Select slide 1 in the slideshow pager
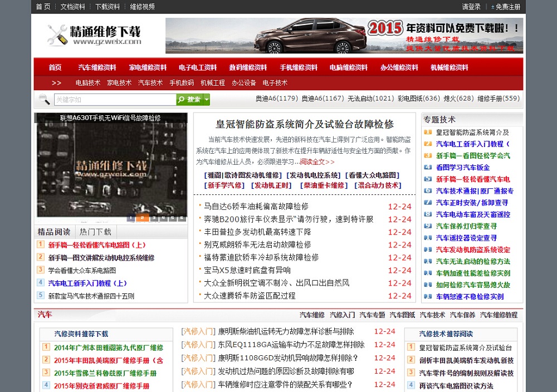Image resolution: width=557 pixels, height=392 pixels. click(131, 218)
